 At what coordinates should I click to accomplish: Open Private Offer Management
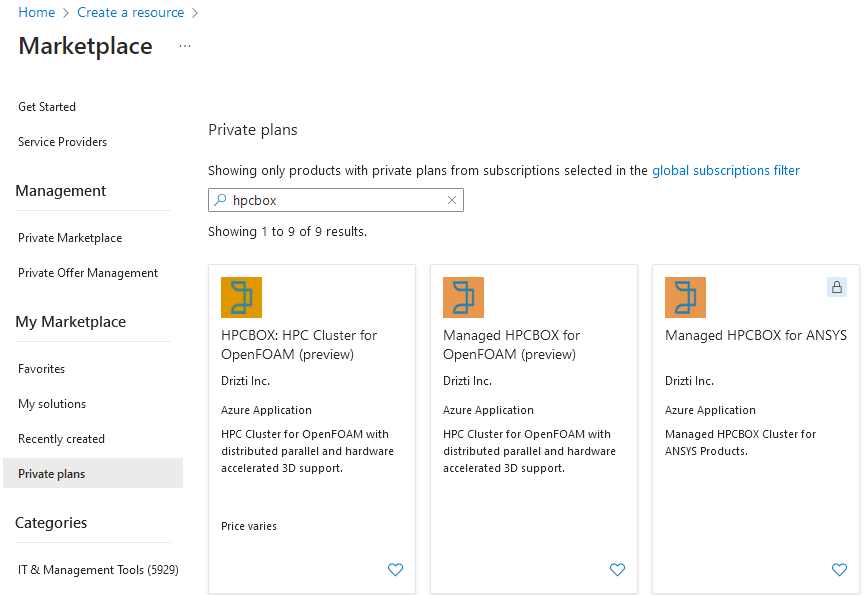coord(88,273)
